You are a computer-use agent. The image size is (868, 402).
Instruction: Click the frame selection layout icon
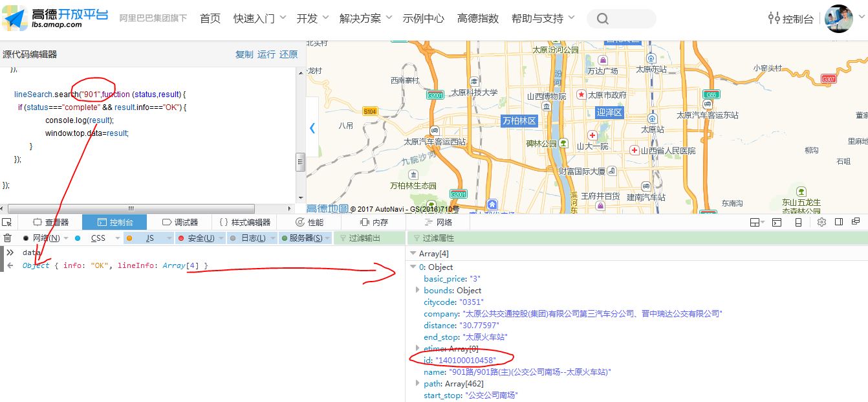[x=756, y=222]
